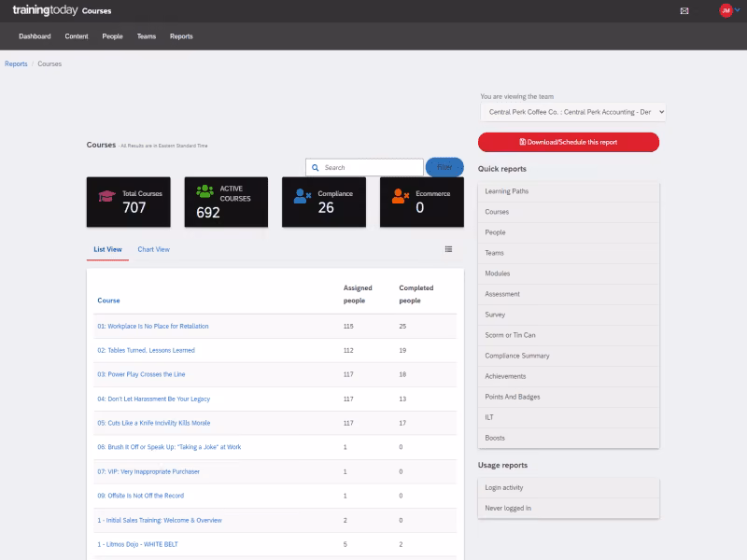Click the orange Ecommerce person icon
The image size is (747, 560).
click(401, 196)
